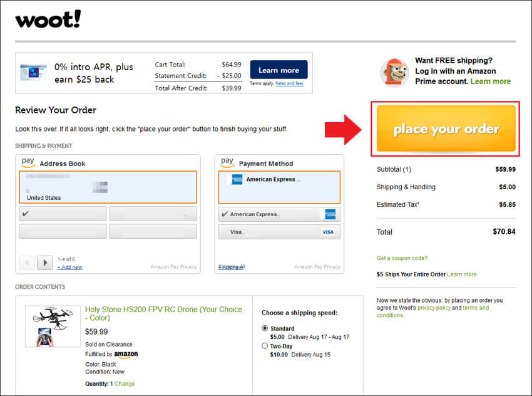This screenshot has height=396, width=532.
Task: Click the Total After Credit $39.99 value
Action: [x=232, y=88]
